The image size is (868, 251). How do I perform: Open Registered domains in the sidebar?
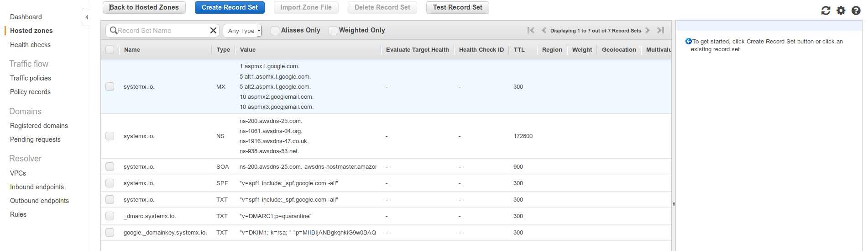(x=39, y=126)
